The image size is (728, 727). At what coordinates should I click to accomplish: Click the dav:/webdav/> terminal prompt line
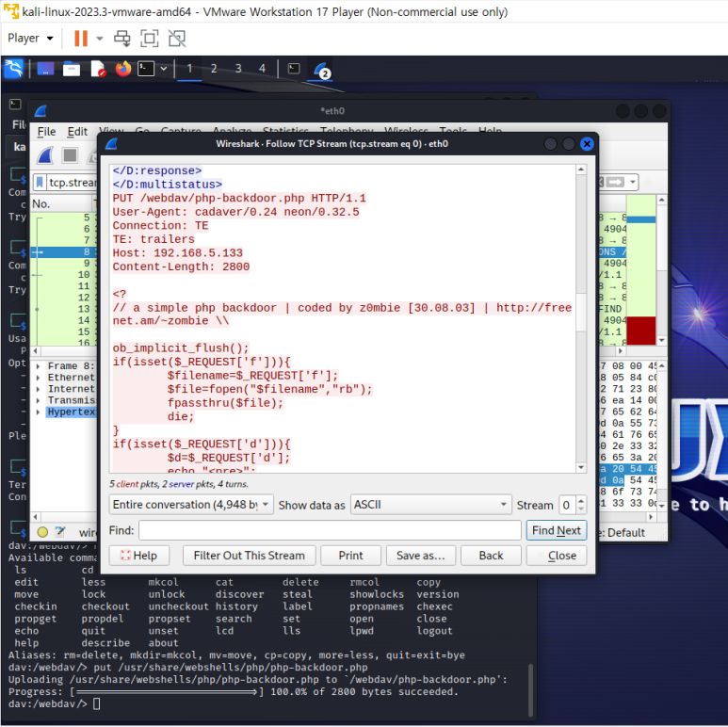tap(54, 703)
